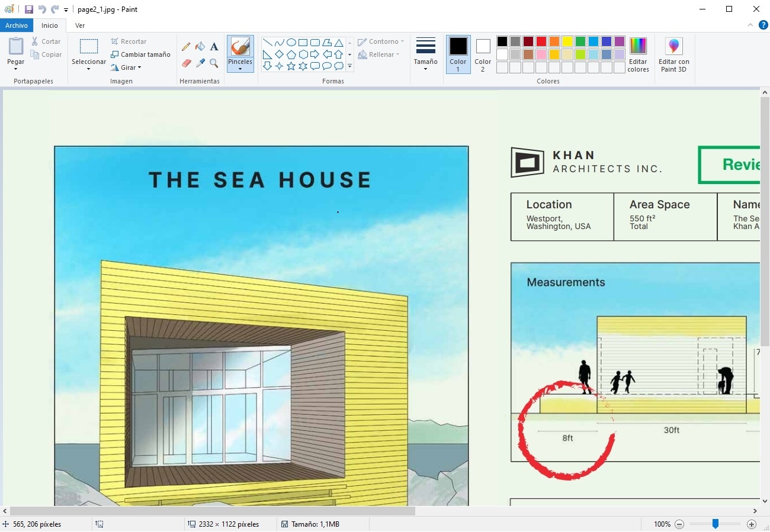The height and width of the screenshot is (532, 770).
Task: Open the Quick Access Toolbar customize arrow
Action: 66,10
